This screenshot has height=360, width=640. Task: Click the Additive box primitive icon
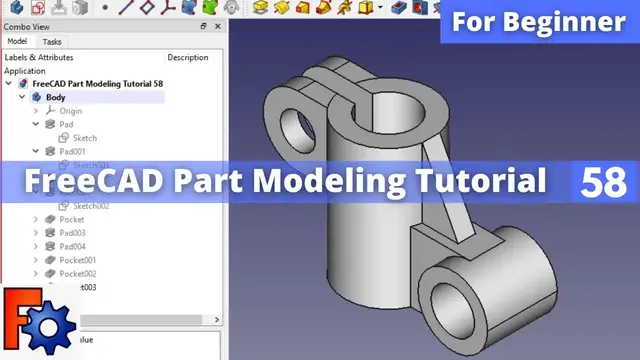pyautogui.click(x=365, y=7)
